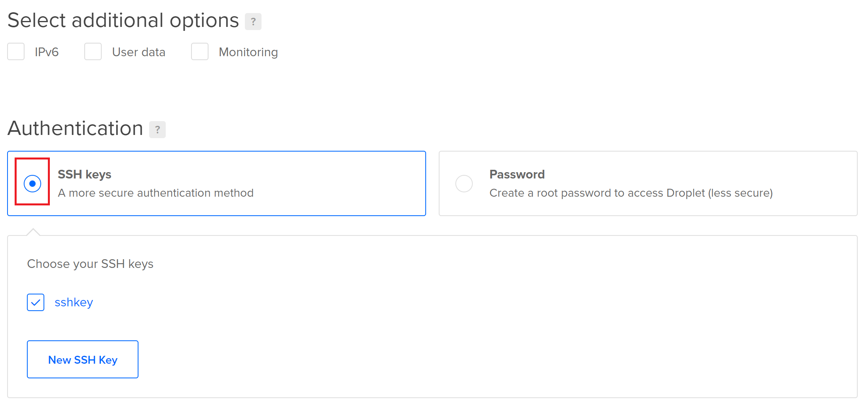Viewport: 868px width, 410px height.
Task: Click the bold "Password" card title
Action: pyautogui.click(x=517, y=175)
